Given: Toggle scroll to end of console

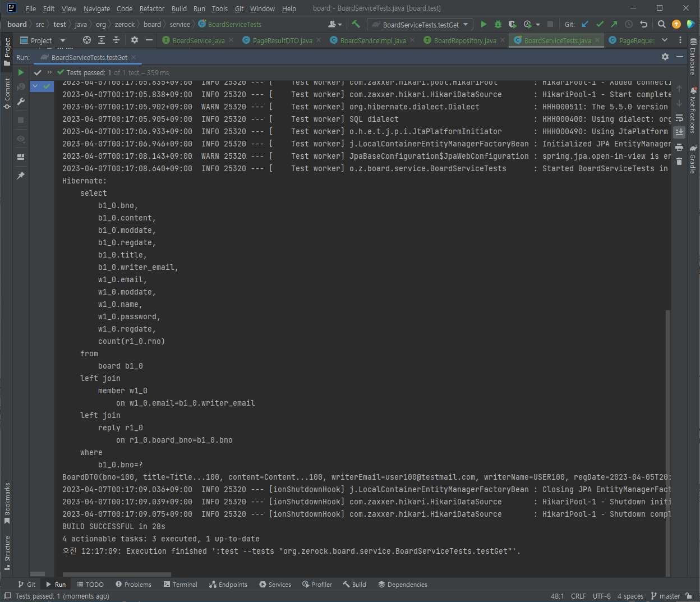Looking at the screenshot, I should click(x=679, y=132).
